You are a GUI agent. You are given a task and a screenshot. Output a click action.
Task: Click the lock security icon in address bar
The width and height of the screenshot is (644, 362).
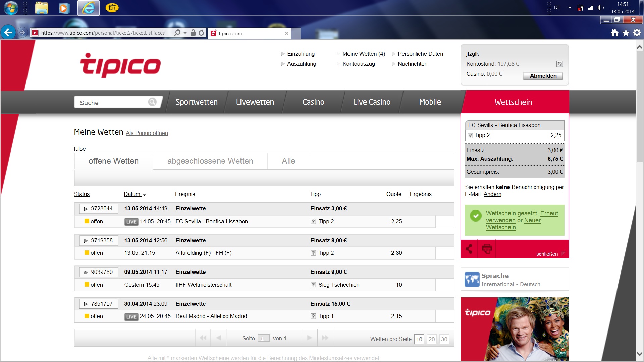193,33
